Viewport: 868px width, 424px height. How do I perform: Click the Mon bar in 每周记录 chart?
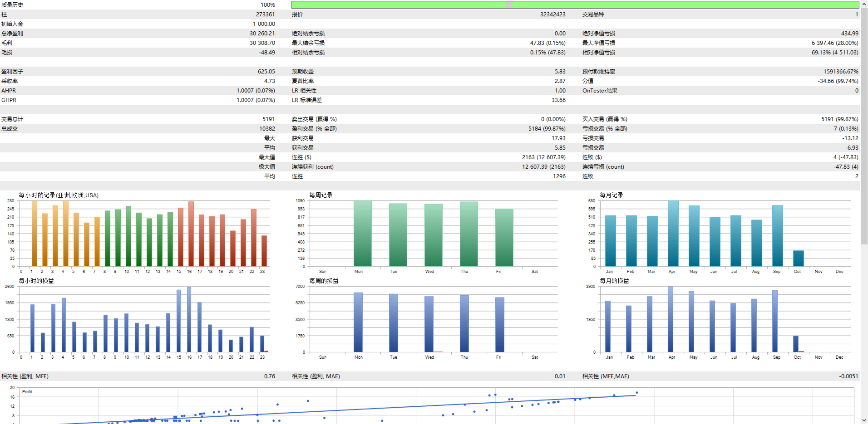pyautogui.click(x=362, y=234)
